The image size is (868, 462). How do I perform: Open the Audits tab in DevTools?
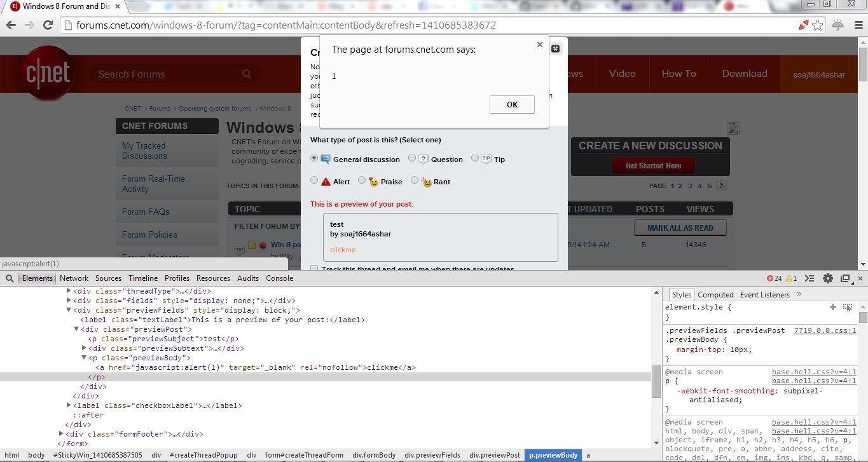pos(248,278)
